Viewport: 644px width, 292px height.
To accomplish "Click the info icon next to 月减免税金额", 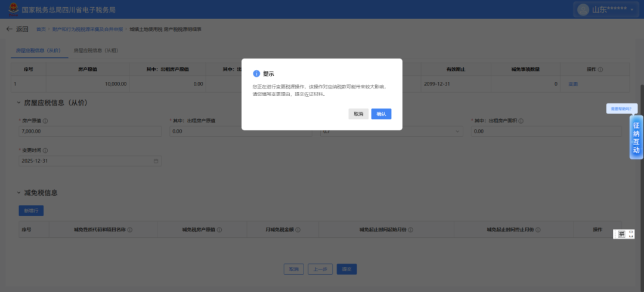I will click(298, 229).
